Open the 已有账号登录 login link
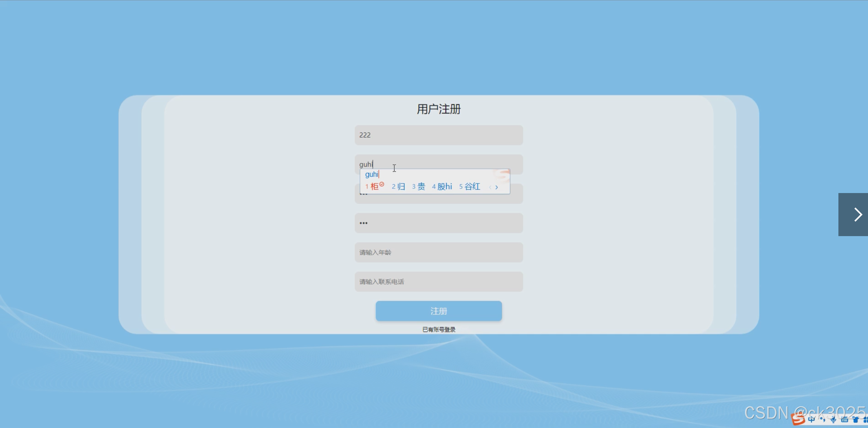This screenshot has height=428, width=868. 438,329
